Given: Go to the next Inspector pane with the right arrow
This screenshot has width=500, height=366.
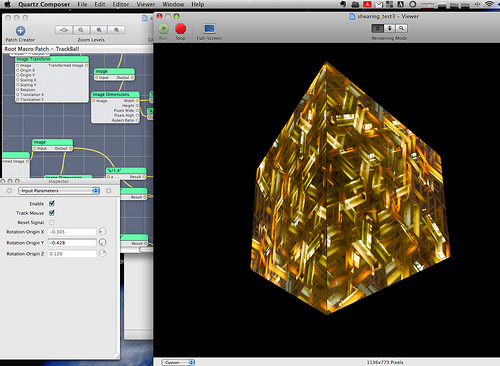Looking at the screenshot, I should [109, 191].
